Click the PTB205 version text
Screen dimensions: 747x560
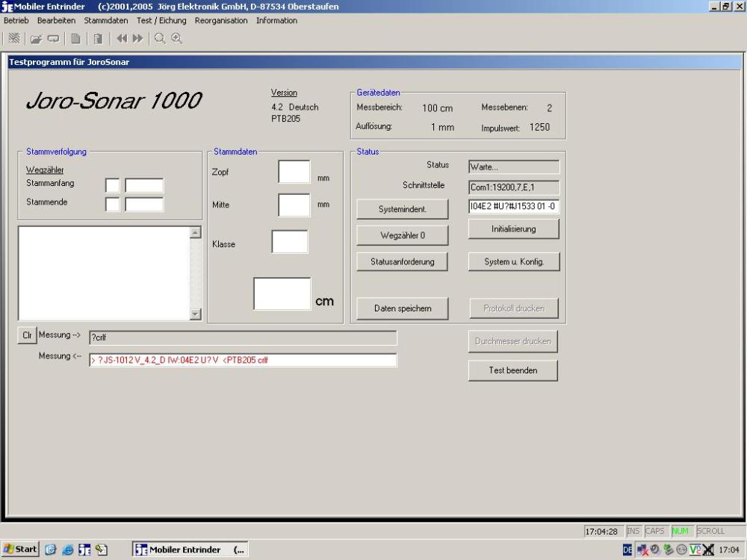coord(286,119)
